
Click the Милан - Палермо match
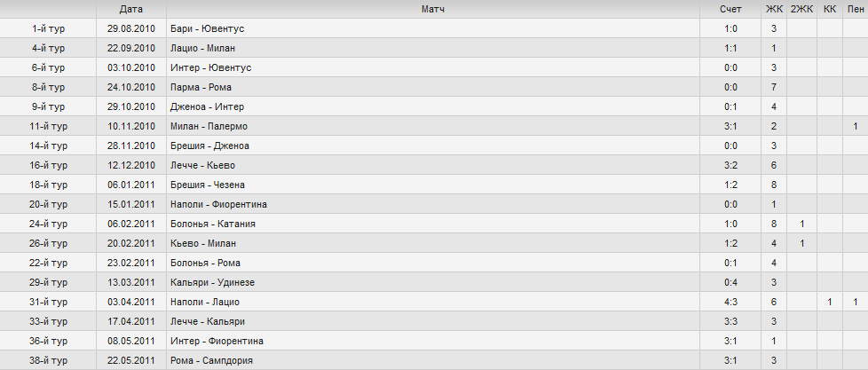[209, 126]
